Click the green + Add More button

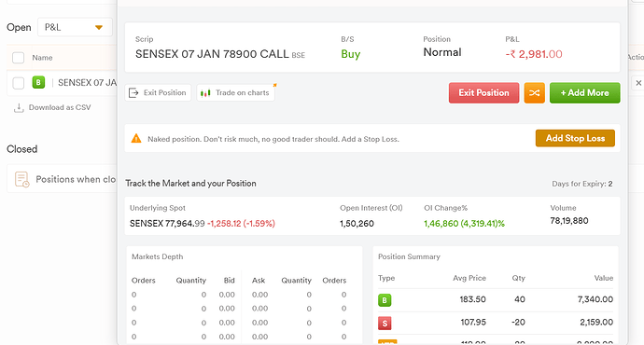click(x=585, y=92)
